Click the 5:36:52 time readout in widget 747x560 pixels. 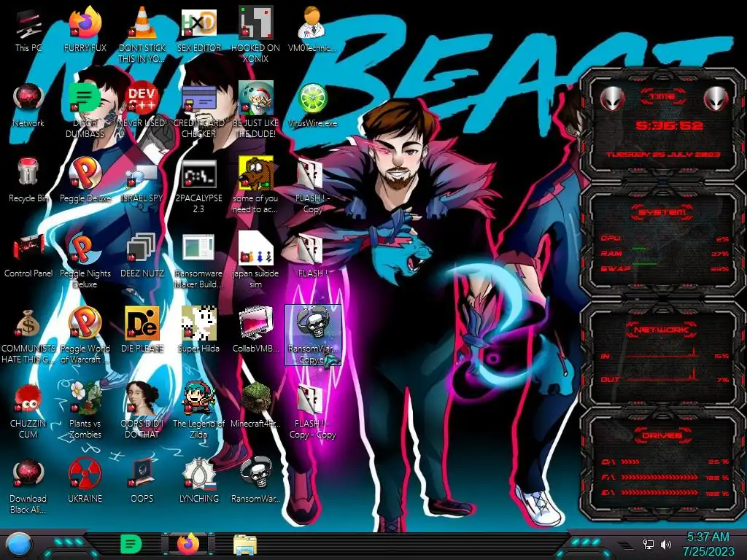(x=670, y=125)
